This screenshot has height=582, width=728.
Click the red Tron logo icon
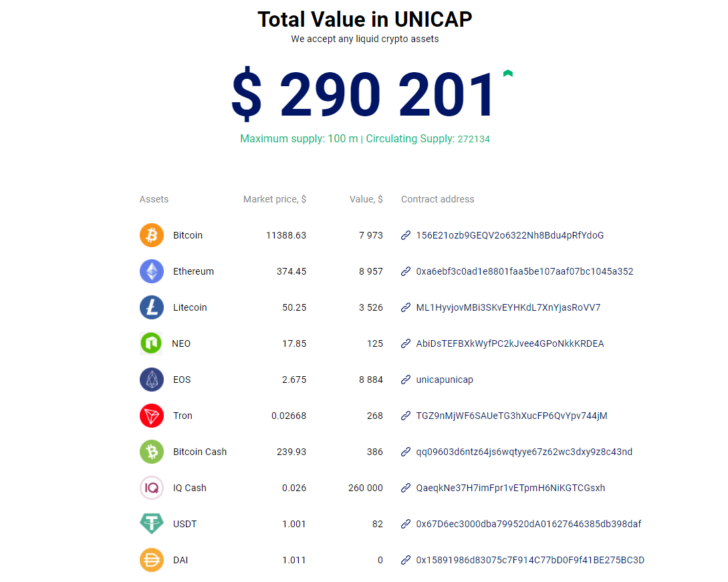click(x=151, y=416)
